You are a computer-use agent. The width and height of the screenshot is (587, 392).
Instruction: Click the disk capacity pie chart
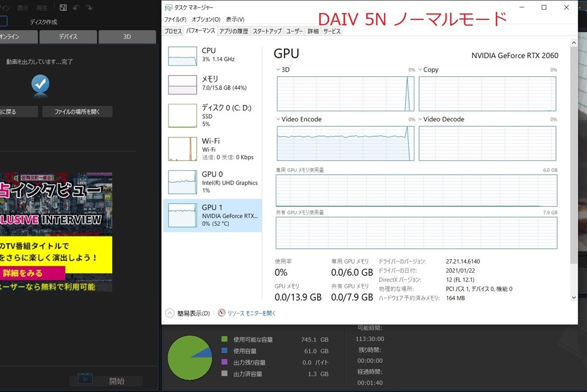pyautogui.click(x=190, y=358)
